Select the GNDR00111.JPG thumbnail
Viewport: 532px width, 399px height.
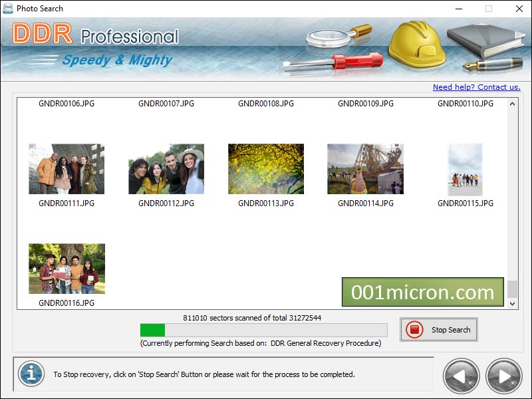[x=66, y=169]
